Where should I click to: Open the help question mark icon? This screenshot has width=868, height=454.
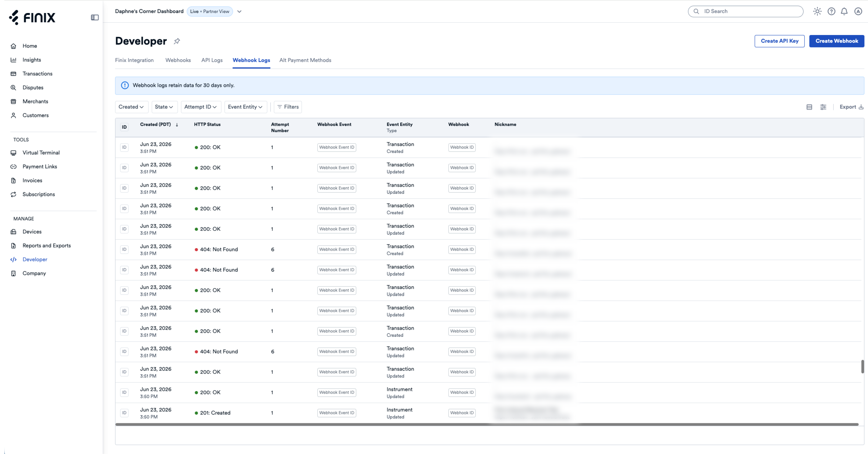[831, 11]
